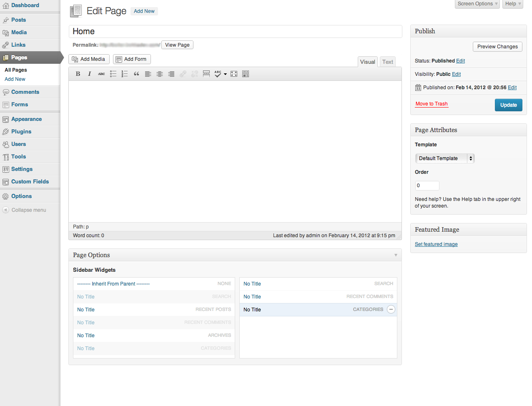Collapse the admin sidebar menu
Image resolution: width=532 pixels, height=406 pixels.
coord(24,210)
